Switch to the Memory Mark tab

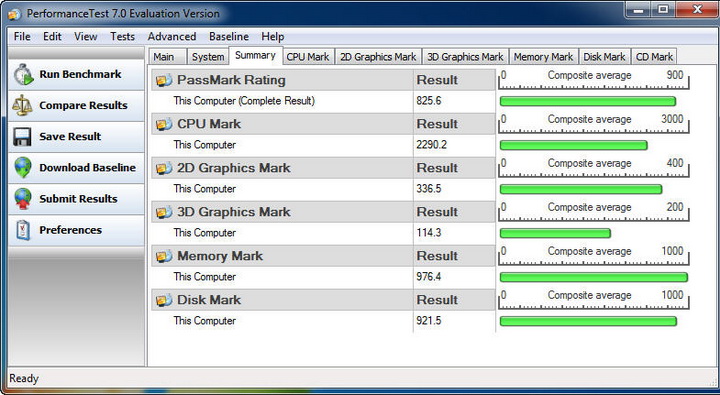click(x=543, y=56)
